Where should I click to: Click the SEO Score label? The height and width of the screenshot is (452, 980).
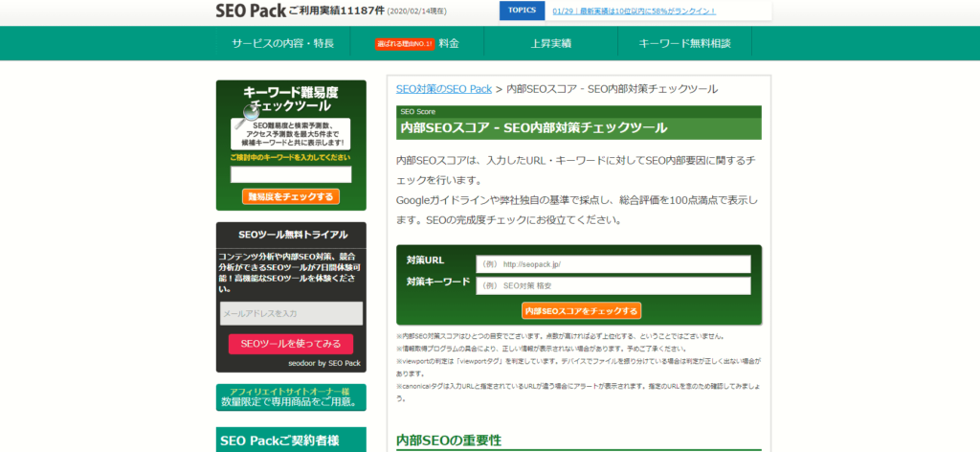point(418,112)
